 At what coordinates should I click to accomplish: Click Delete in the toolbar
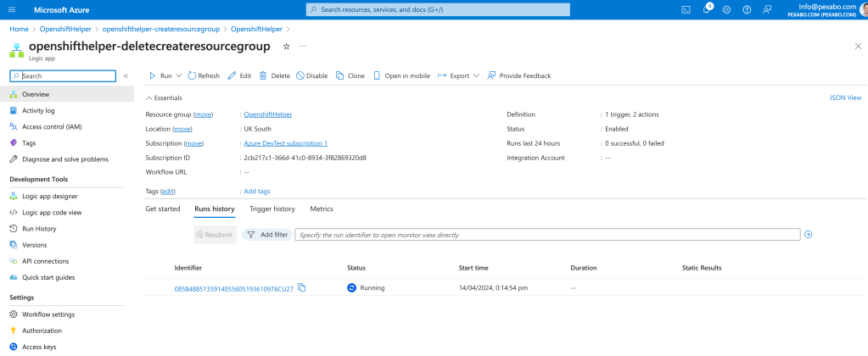[x=275, y=75]
